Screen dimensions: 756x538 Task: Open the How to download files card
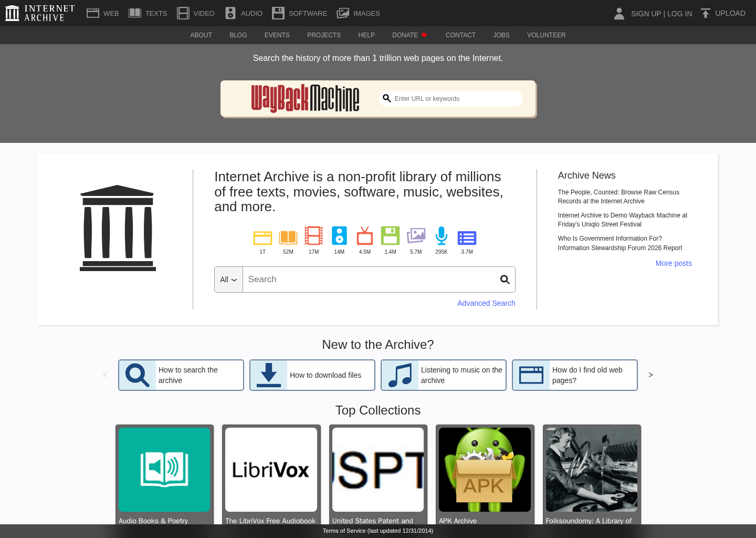coord(312,375)
